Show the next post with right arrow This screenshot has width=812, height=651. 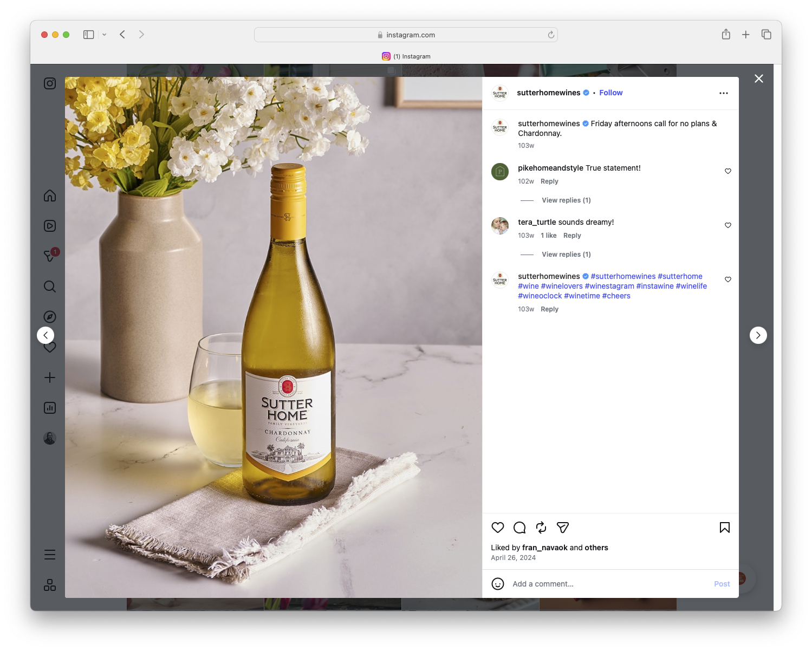[758, 335]
